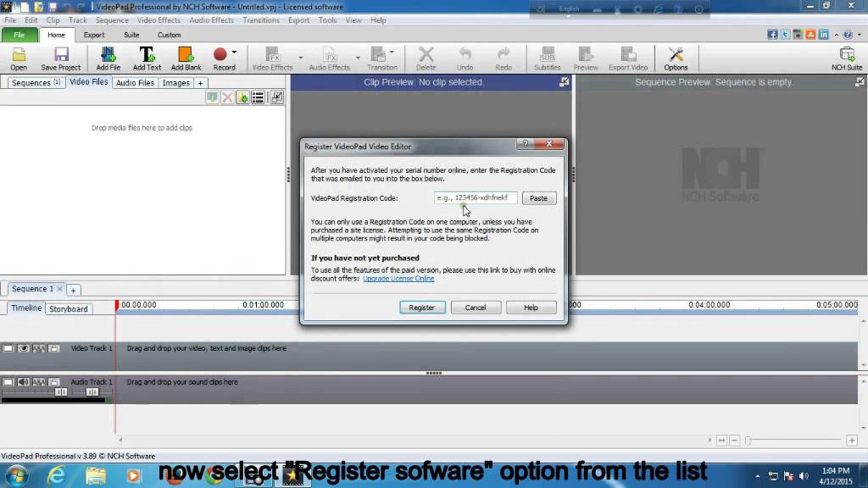Expand the Video Effects dropdown arrow

click(301, 58)
